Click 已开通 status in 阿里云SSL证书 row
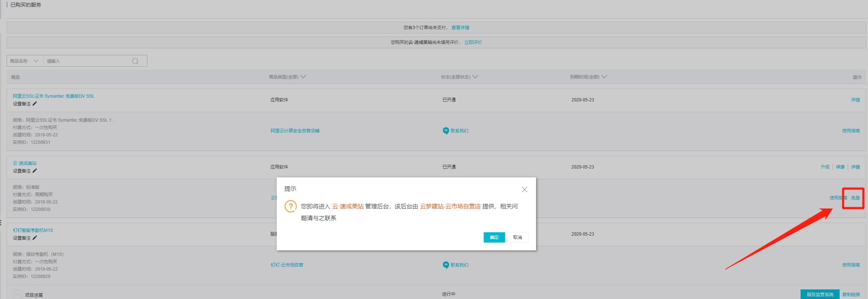Screen dimensions: 868x299 point(449,100)
